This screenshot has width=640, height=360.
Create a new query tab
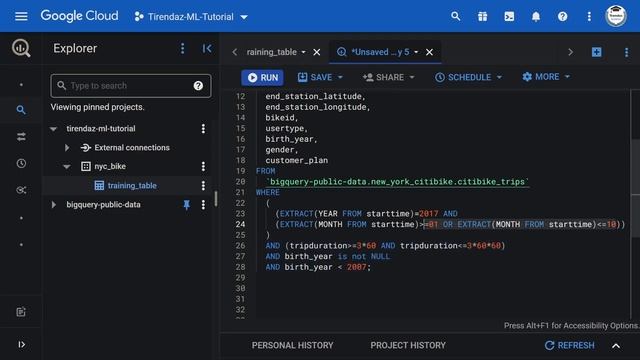click(x=596, y=52)
